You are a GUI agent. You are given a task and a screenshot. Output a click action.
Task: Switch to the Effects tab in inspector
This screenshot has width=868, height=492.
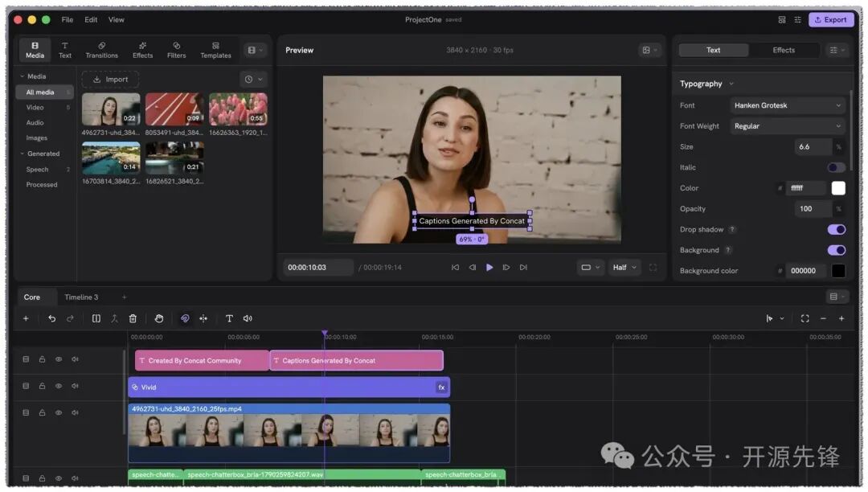pos(784,51)
